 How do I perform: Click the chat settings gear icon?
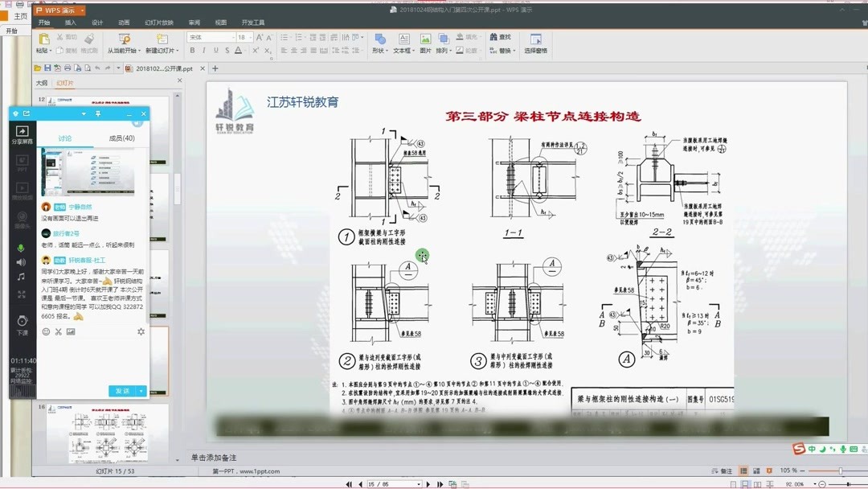coord(141,331)
